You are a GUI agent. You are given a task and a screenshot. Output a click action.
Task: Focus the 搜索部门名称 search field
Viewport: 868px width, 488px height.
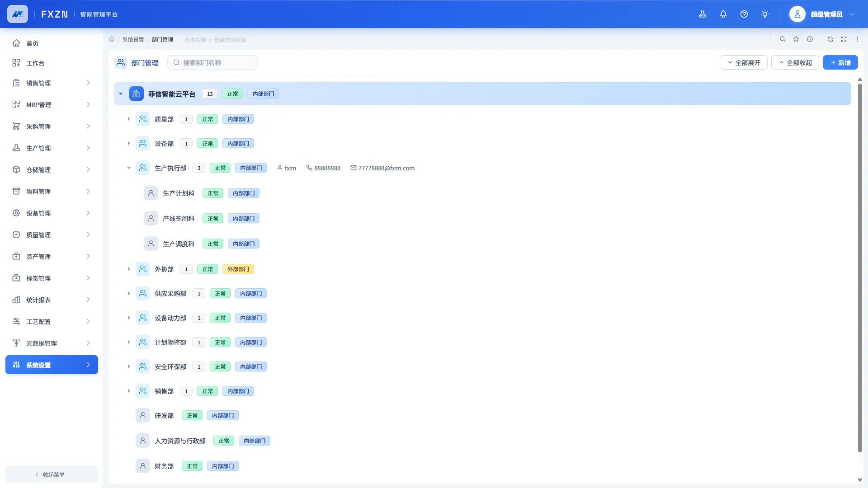[212, 62]
